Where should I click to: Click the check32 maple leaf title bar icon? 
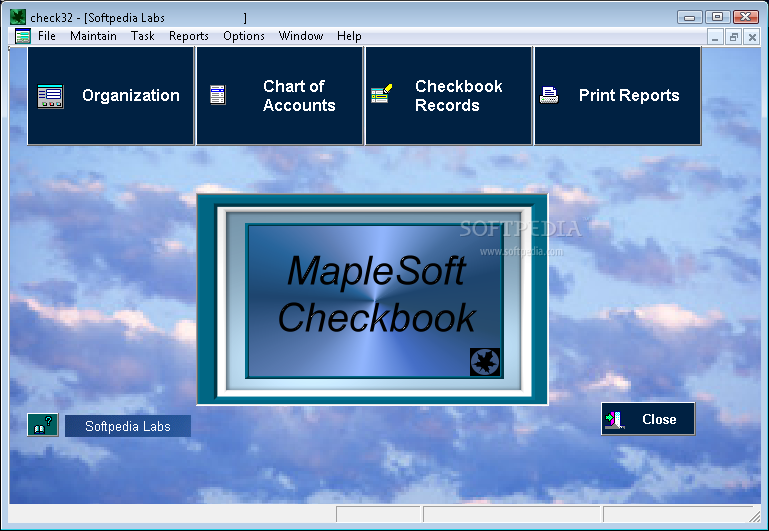tap(18, 17)
